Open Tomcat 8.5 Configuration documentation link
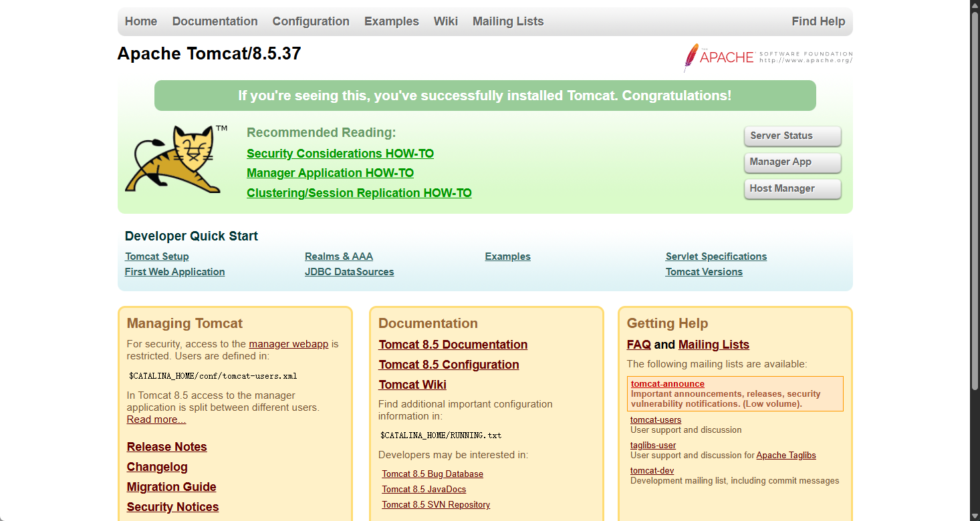 tap(449, 365)
